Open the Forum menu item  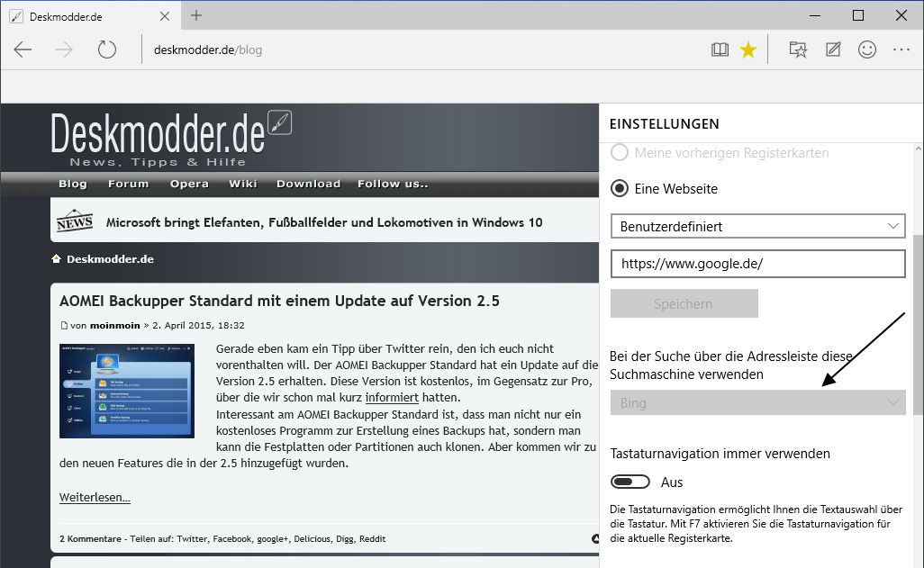[x=128, y=184]
